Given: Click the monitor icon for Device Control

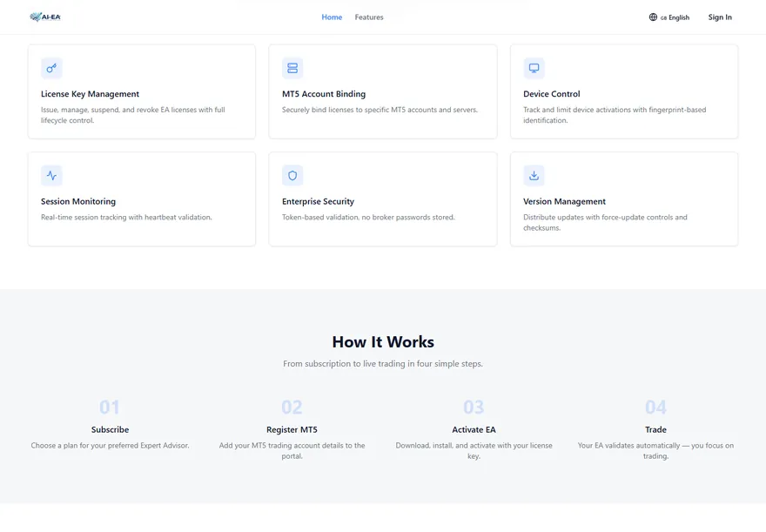Looking at the screenshot, I should pos(534,68).
